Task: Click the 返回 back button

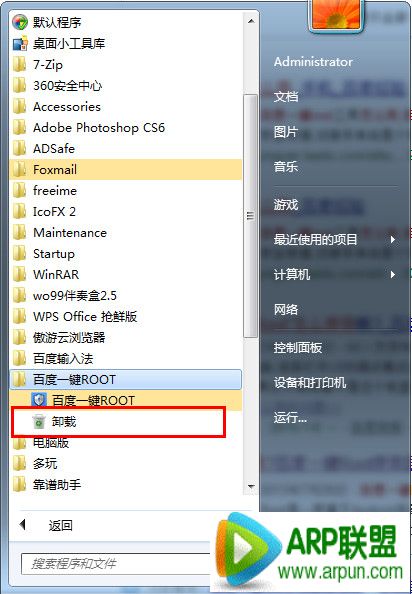Action: [x=45, y=525]
